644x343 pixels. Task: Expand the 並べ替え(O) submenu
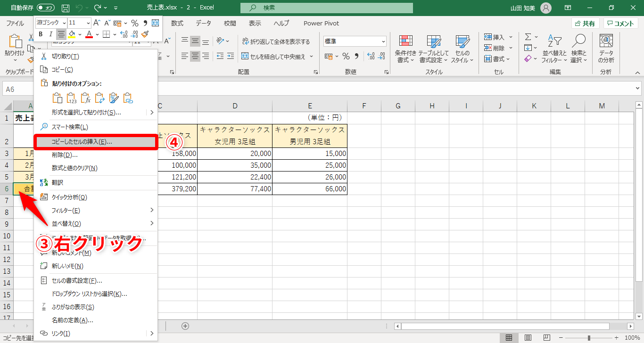click(x=96, y=223)
